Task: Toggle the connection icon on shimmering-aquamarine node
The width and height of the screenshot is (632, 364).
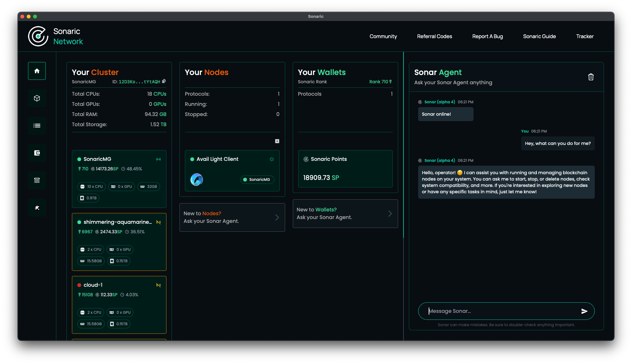Action: (158, 222)
